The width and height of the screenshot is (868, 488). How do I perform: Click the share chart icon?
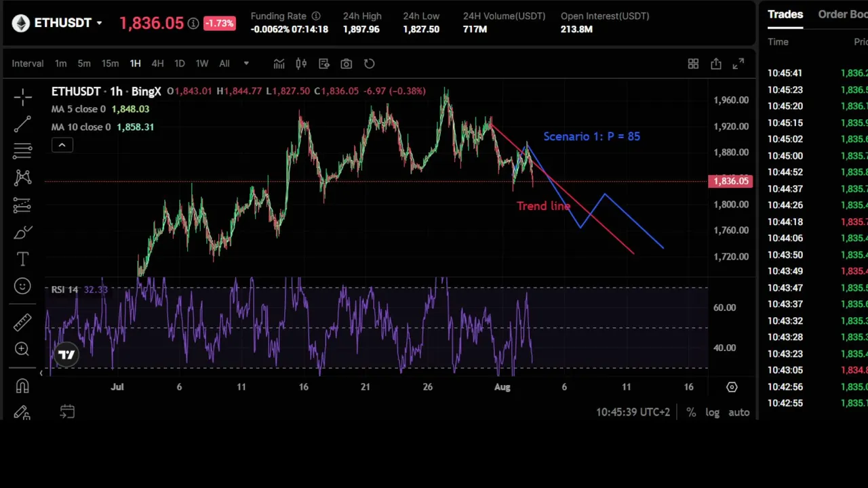[x=716, y=64]
